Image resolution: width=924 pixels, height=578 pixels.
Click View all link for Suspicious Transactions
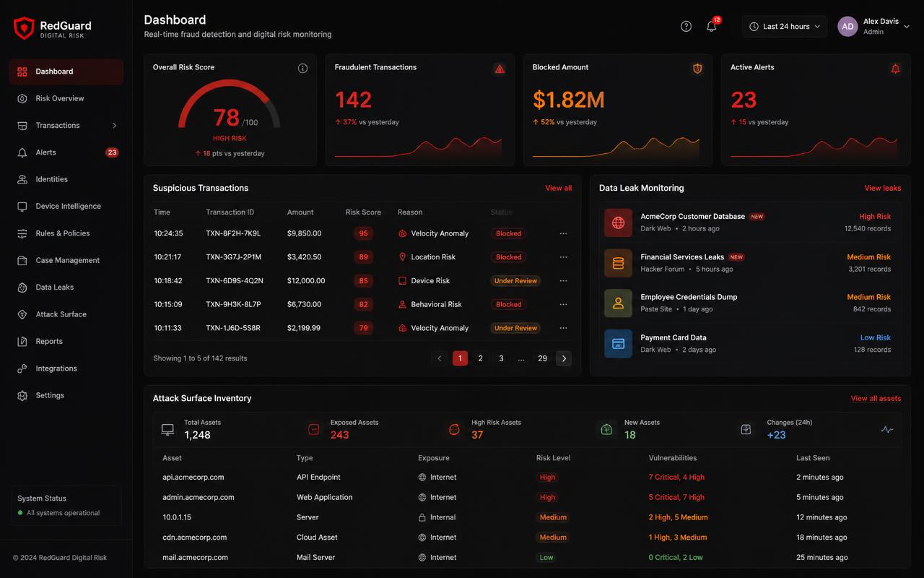tap(558, 188)
